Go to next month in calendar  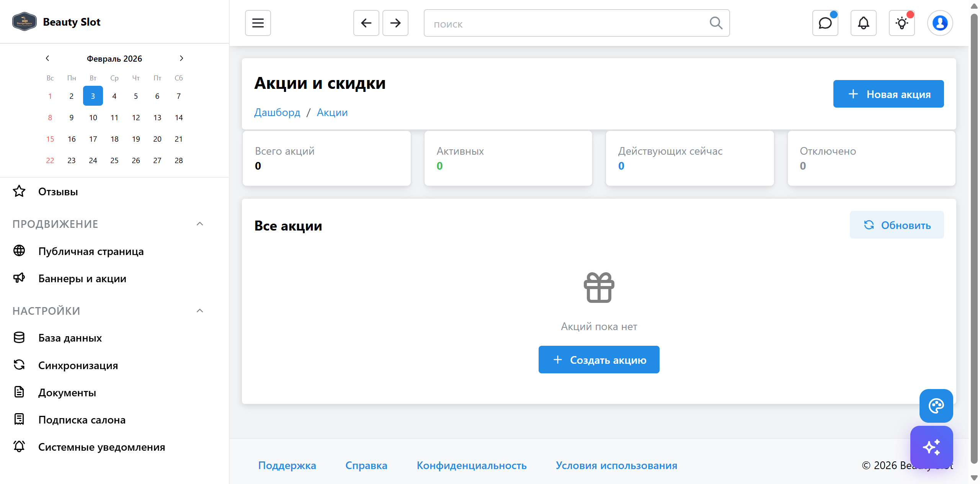click(x=181, y=58)
